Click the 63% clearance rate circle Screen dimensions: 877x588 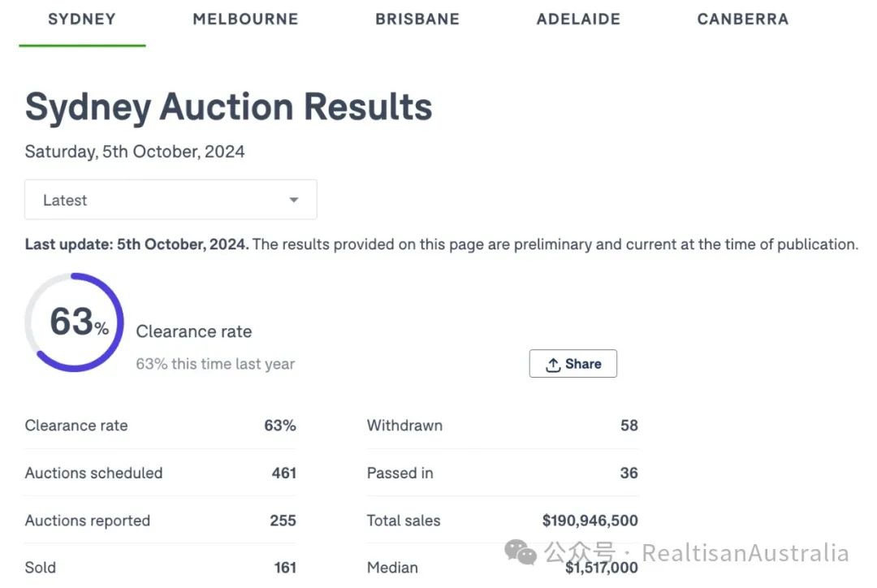74,322
